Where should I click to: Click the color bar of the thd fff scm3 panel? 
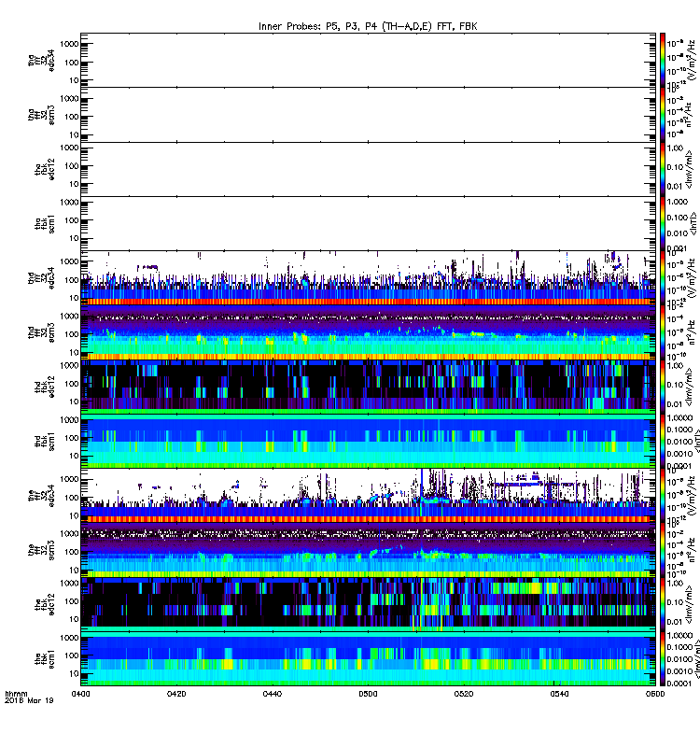pyautogui.click(x=663, y=332)
